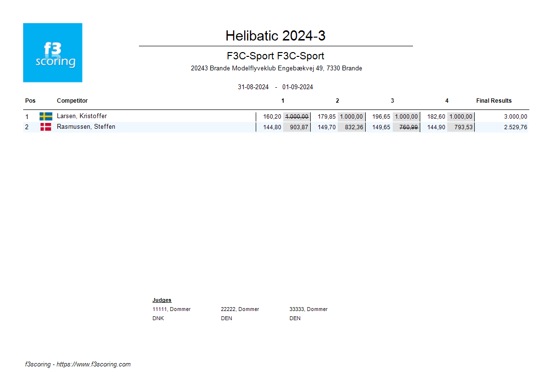
Task: Click Rasmussen's round 4 raw score 144,90
Action: [436, 127]
